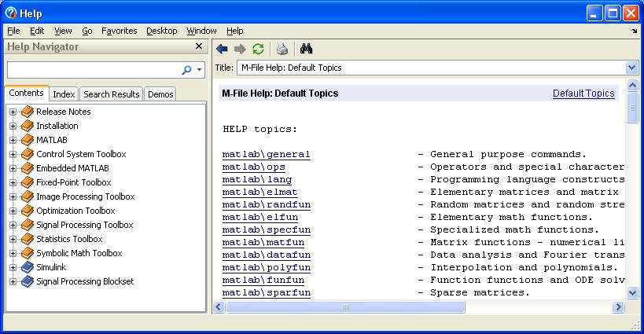Open the matlab\datafun link
This screenshot has height=334, width=644.
coord(266,255)
